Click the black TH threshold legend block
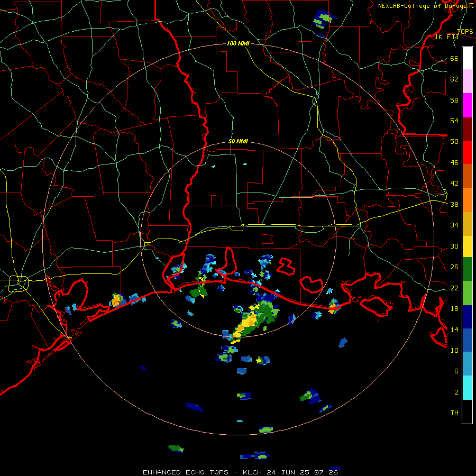476x476 pixels. (x=467, y=411)
